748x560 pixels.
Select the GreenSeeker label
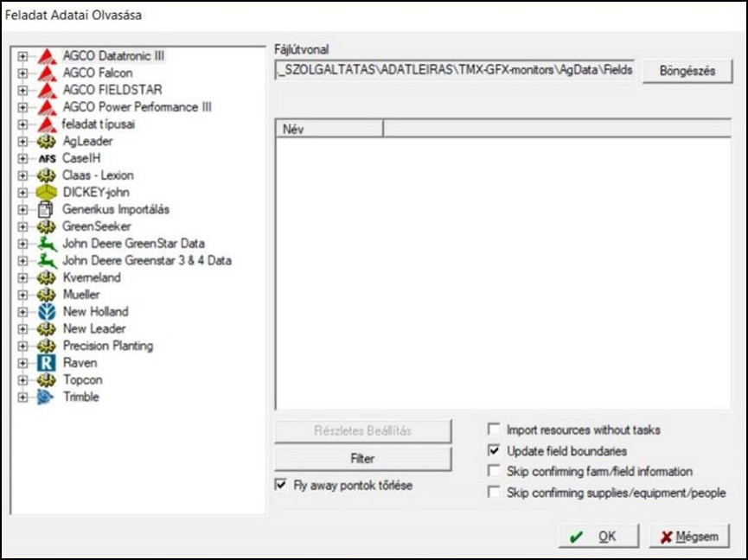[97, 226]
